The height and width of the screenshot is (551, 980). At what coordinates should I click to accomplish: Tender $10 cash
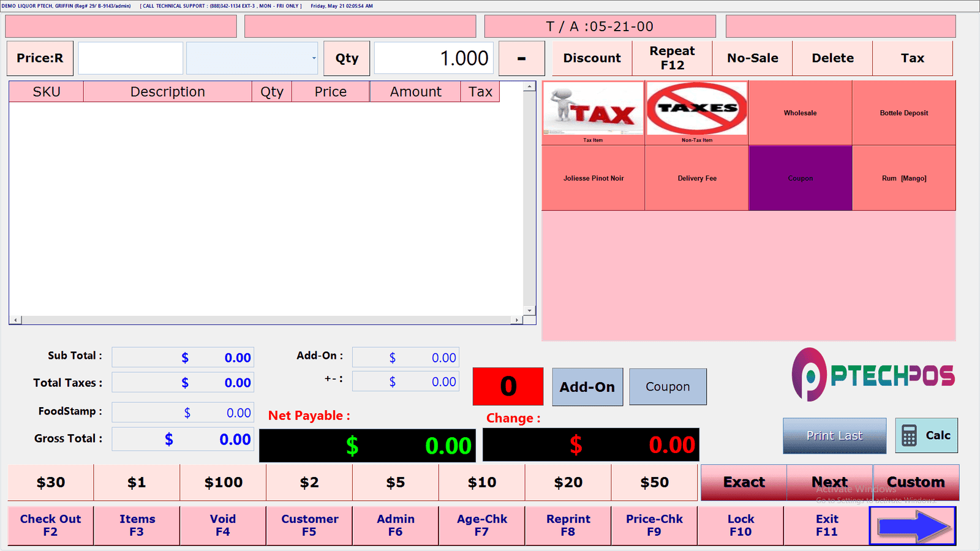tap(482, 482)
